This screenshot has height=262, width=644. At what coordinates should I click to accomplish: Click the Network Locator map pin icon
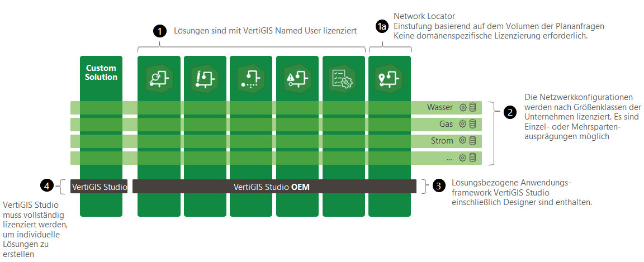click(390, 79)
